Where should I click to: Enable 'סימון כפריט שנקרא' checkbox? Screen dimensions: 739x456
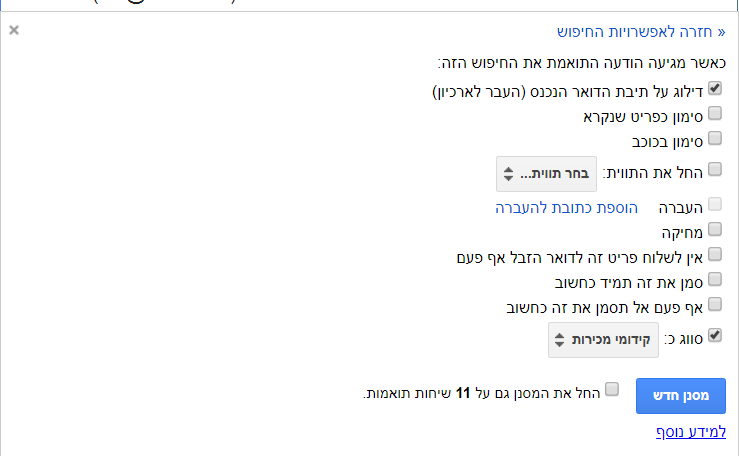714,113
